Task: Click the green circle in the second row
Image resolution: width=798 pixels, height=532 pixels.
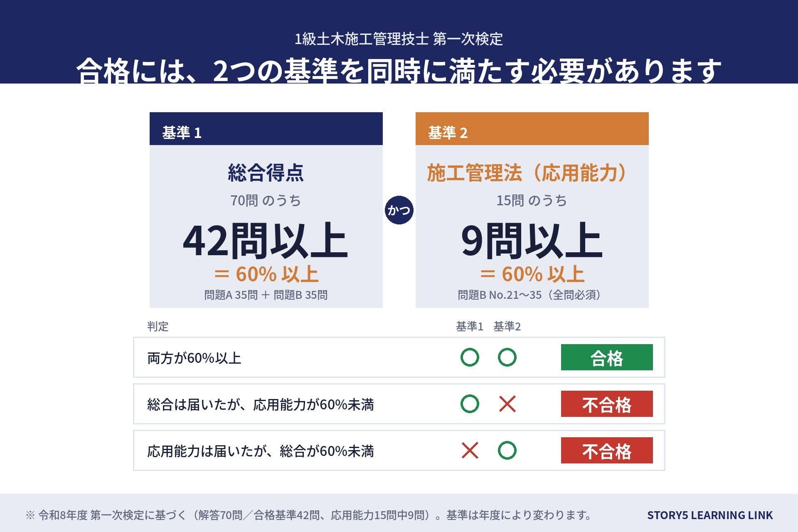Action: [x=470, y=404]
